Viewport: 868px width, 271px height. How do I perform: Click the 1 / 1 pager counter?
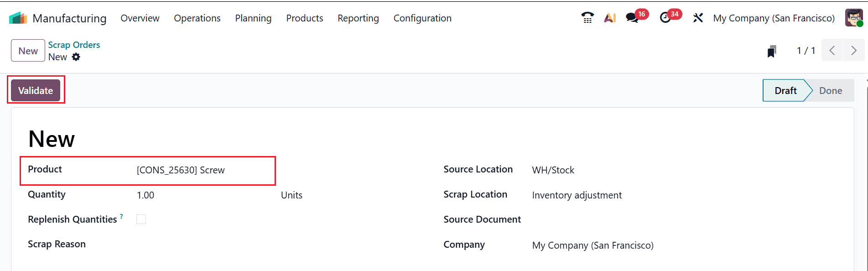coord(806,51)
